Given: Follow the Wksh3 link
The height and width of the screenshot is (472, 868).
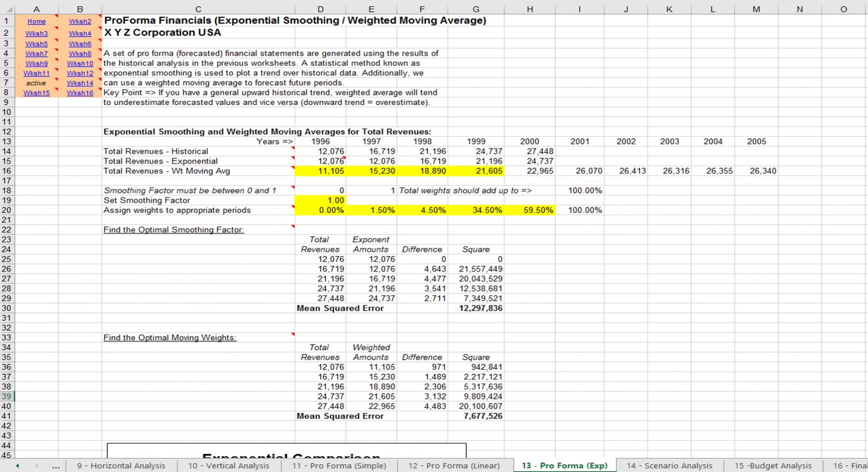Looking at the screenshot, I should 37,33.
